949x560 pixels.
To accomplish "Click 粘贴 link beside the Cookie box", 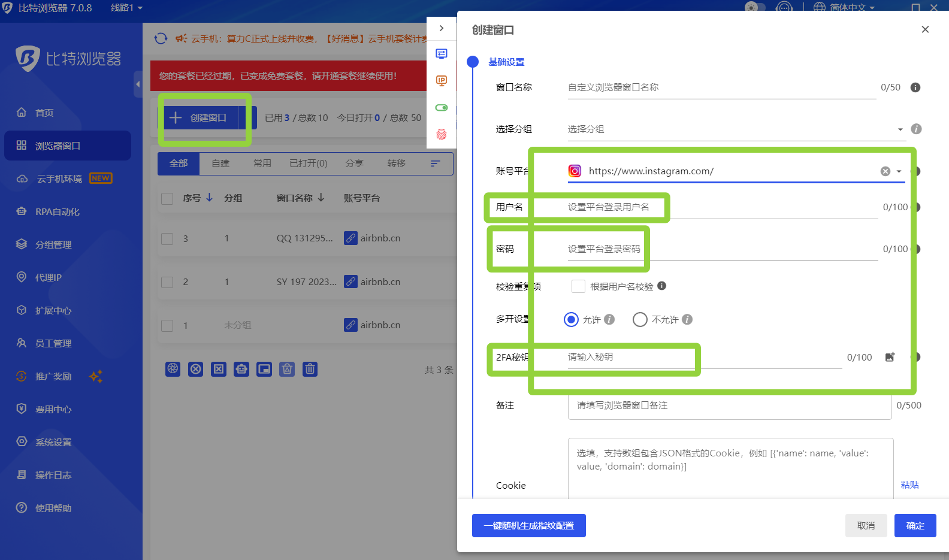I will 909,485.
